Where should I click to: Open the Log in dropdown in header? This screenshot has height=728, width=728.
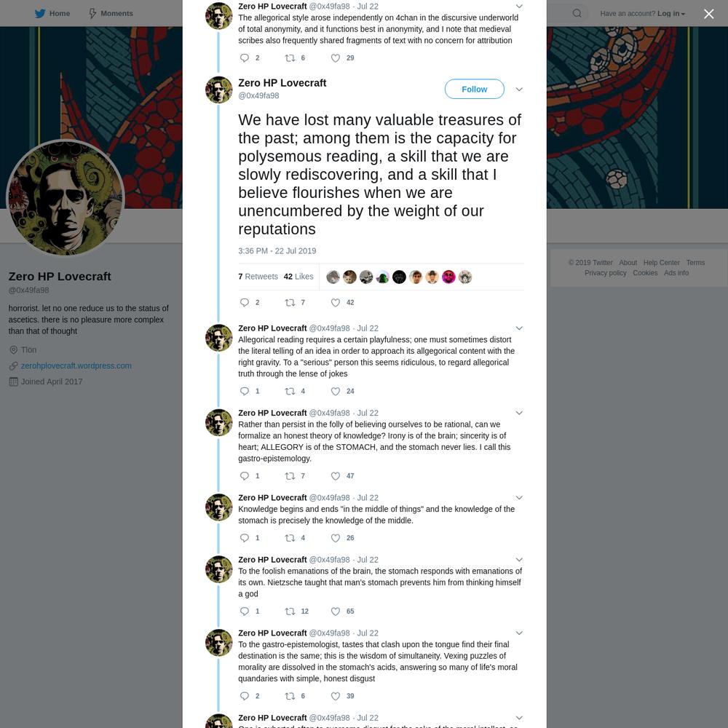tap(671, 13)
